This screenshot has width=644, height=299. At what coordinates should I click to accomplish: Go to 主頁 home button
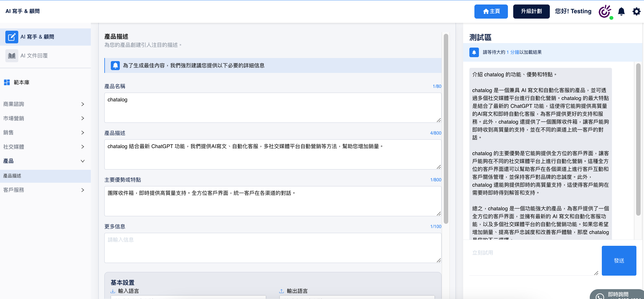coord(491,12)
